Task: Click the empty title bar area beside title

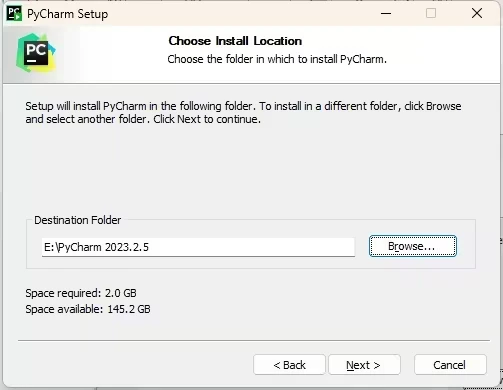Action: pyautogui.click(x=238, y=14)
